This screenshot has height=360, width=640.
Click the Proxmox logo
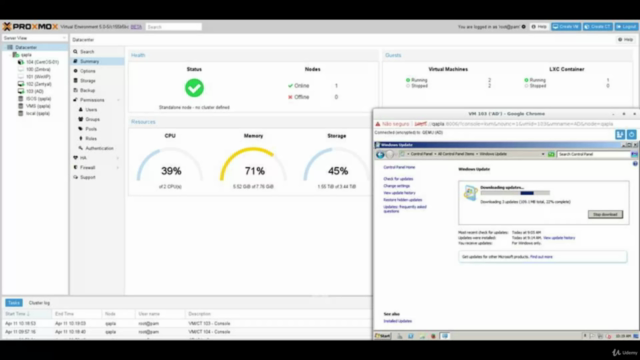coord(30,27)
